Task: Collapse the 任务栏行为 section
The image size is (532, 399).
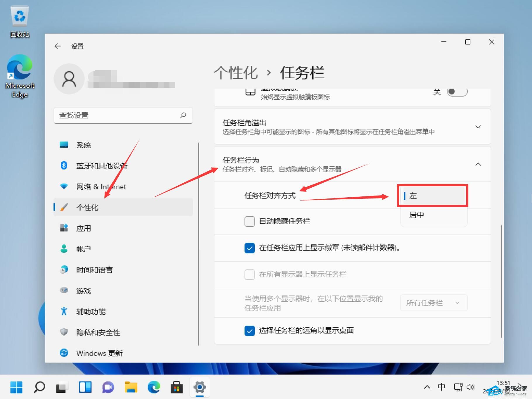Action: pyautogui.click(x=478, y=164)
